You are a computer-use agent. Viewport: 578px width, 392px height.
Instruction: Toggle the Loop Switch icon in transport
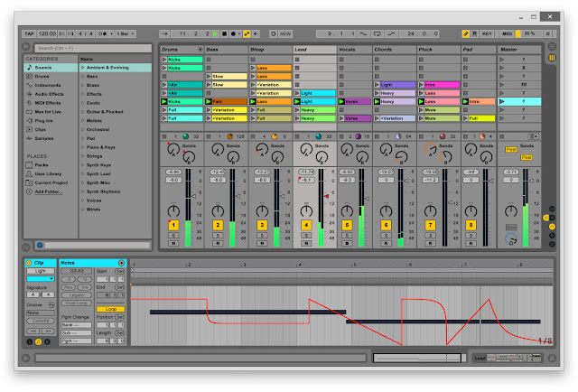[378, 34]
